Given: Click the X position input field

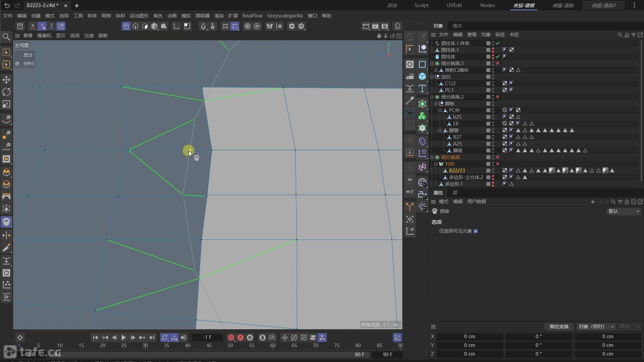Looking at the screenshot, I should [469, 337].
